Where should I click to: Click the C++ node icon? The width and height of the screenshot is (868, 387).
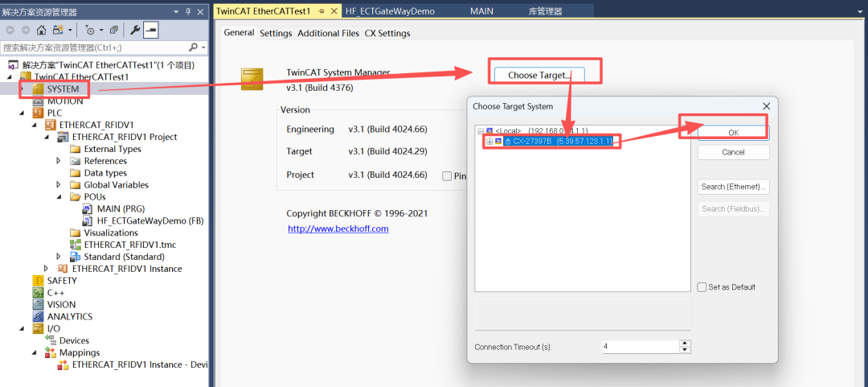click(39, 293)
